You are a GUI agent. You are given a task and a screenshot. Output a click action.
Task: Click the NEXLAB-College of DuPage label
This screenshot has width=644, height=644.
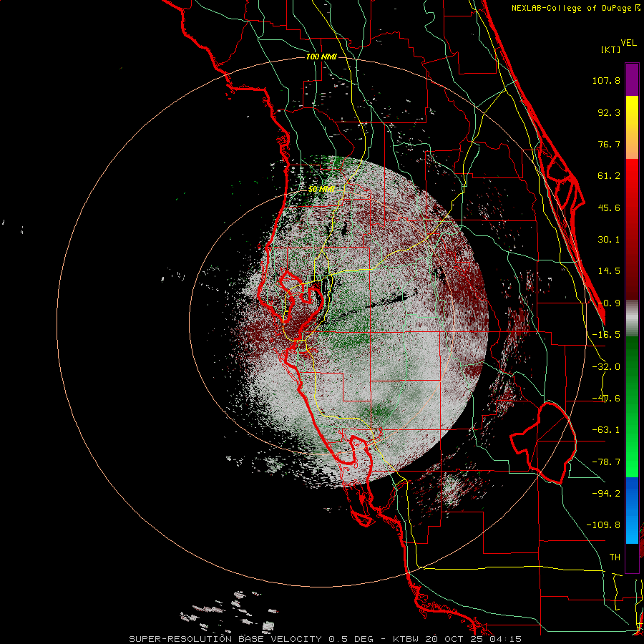[x=575, y=8]
